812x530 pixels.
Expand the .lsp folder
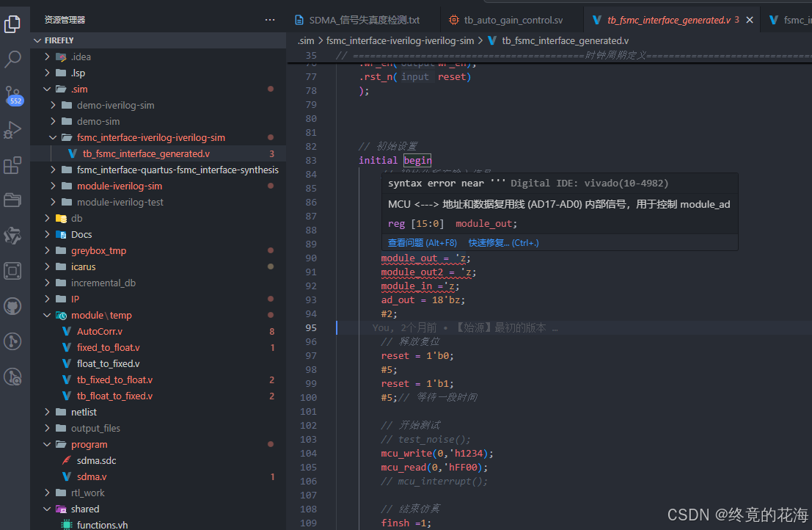[47, 73]
